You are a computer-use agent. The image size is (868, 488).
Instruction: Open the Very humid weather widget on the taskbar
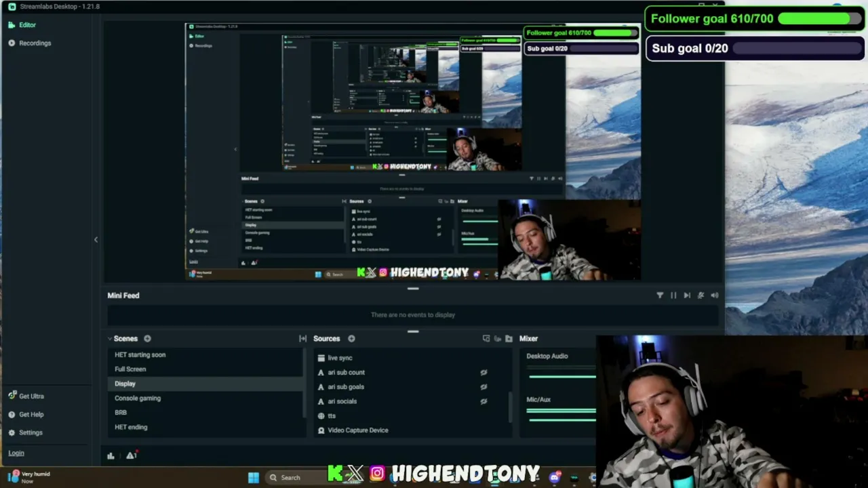pyautogui.click(x=29, y=477)
